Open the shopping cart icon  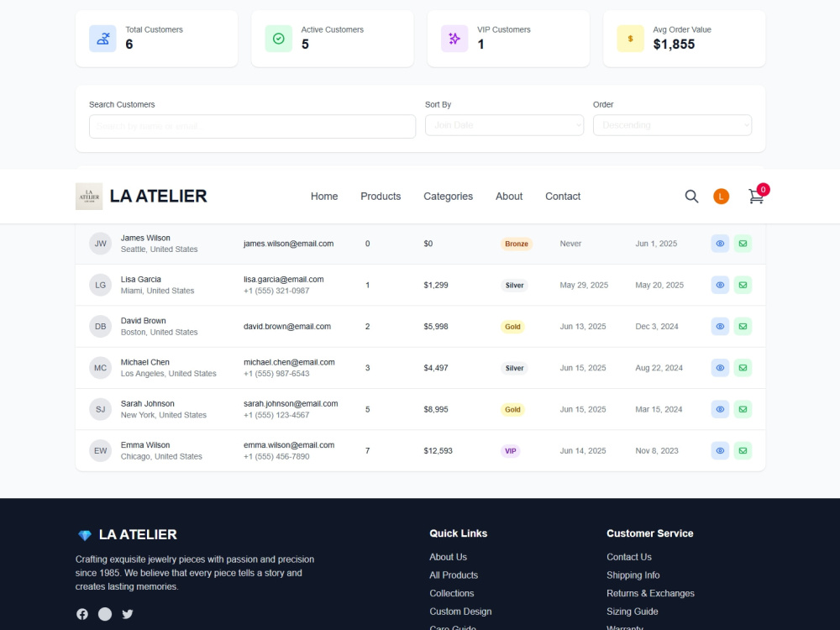[x=756, y=197]
